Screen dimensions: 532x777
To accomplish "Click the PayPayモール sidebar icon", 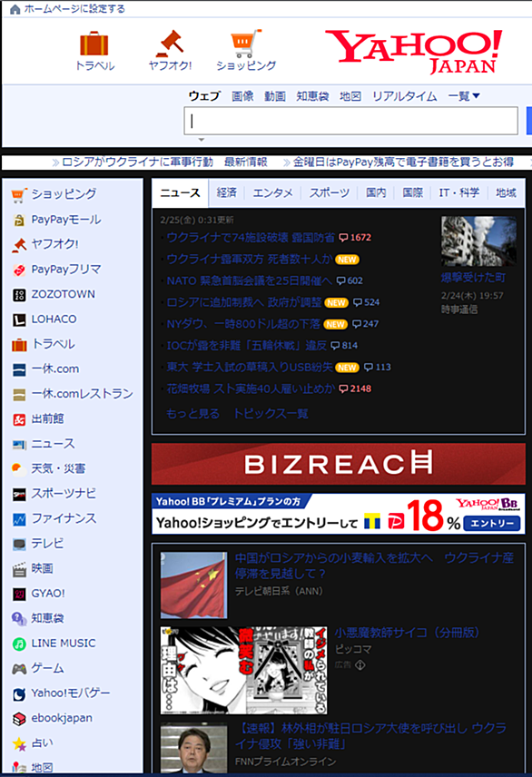I will (19, 220).
